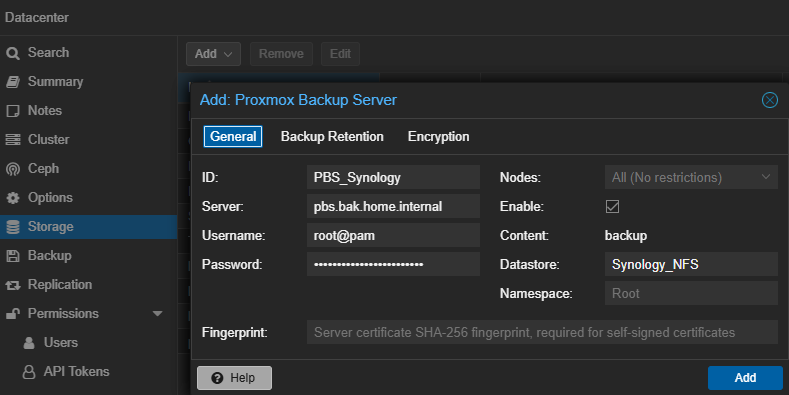Click the question mark icon on Help
The image size is (789, 395).
tap(217, 378)
